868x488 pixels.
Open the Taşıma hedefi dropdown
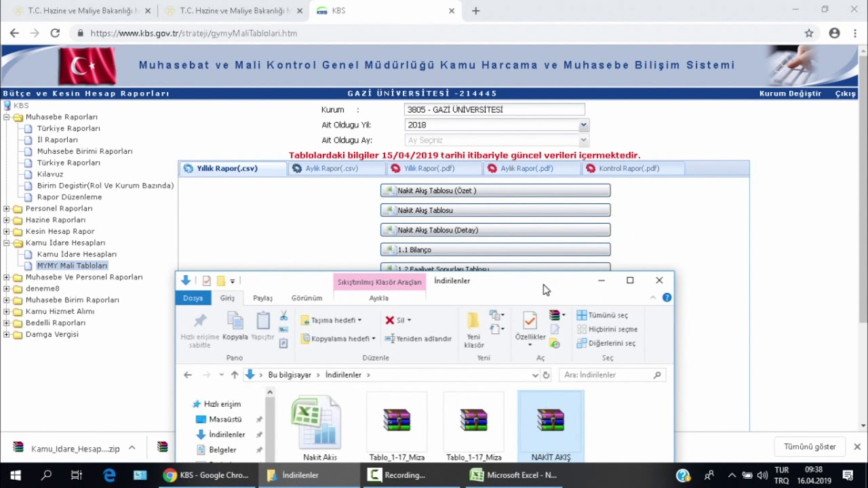332,320
